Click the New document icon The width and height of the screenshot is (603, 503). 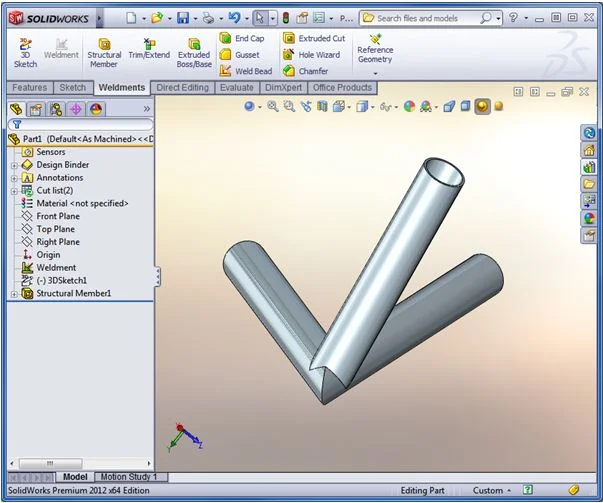click(x=132, y=18)
